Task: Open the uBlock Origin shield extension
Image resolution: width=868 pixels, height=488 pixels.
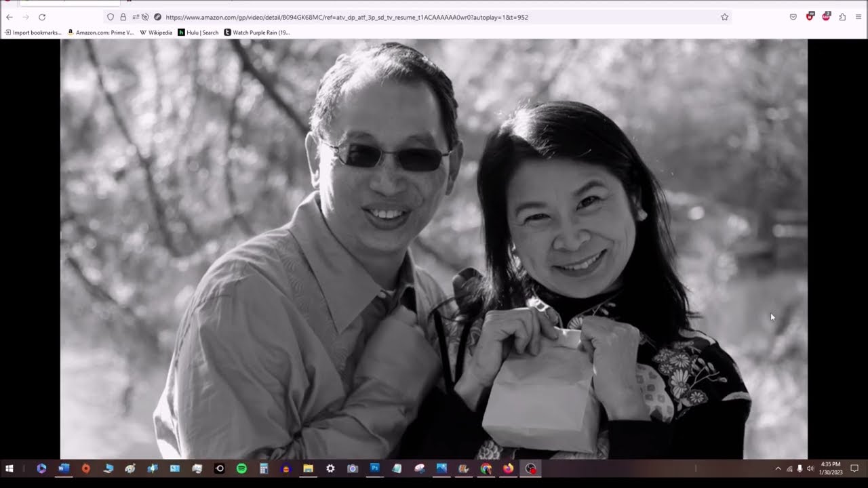Action: click(x=810, y=17)
